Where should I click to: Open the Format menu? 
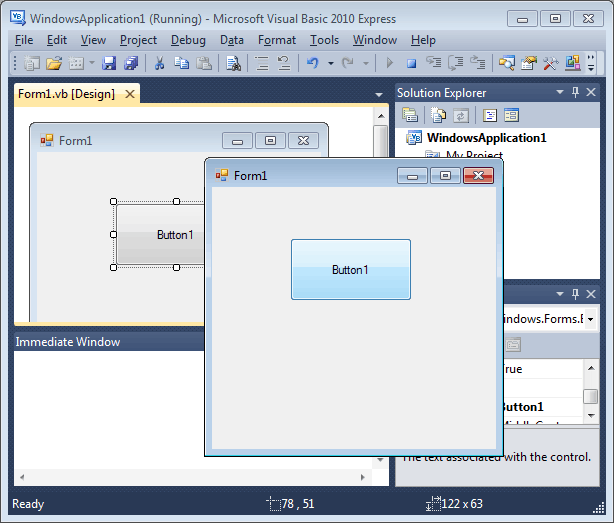[x=277, y=40]
